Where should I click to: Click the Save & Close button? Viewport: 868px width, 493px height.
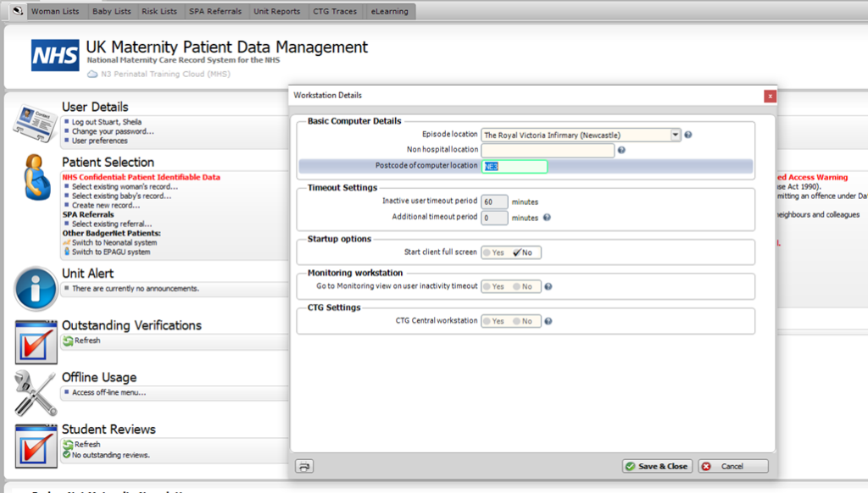[657, 467]
